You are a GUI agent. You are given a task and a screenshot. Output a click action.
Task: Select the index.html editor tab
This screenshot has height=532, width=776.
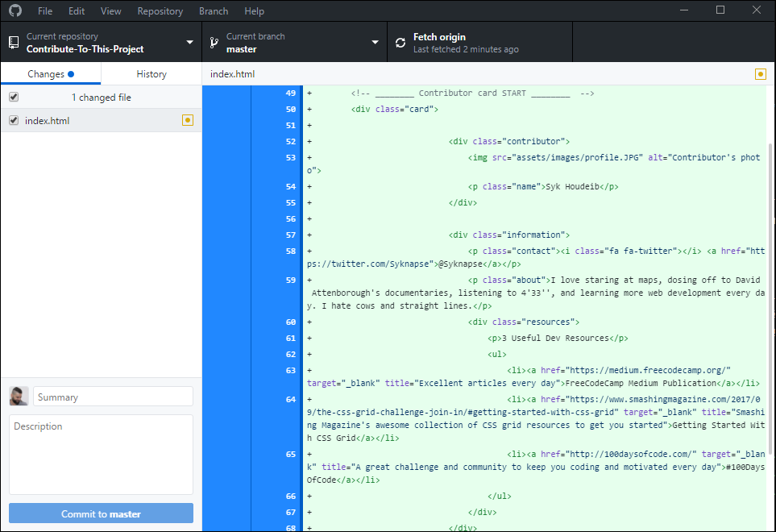pos(231,73)
